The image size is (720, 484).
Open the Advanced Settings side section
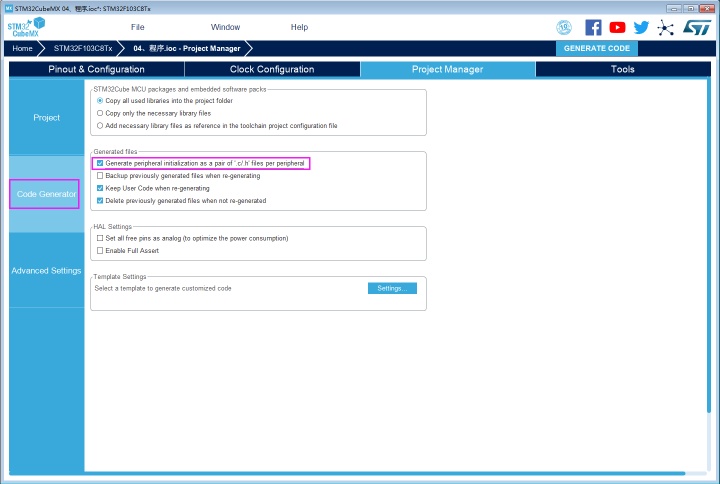tap(46, 270)
